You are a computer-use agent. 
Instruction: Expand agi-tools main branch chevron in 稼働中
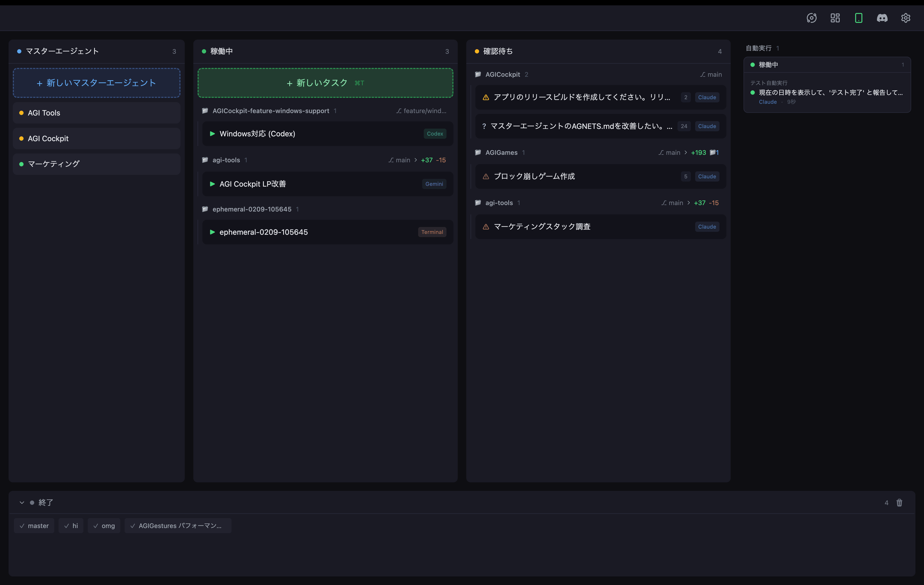415,160
